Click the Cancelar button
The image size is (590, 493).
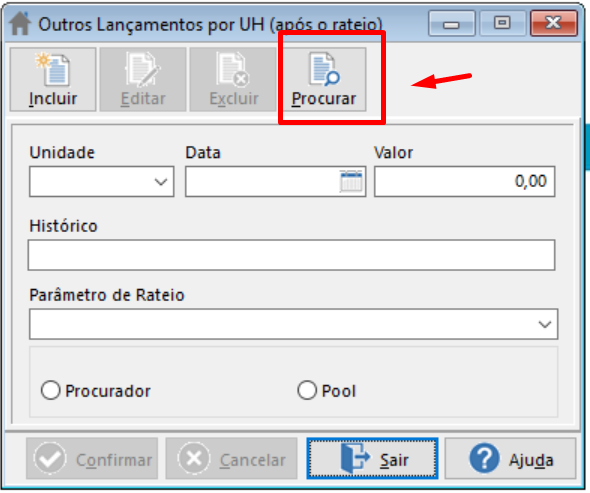(231, 458)
